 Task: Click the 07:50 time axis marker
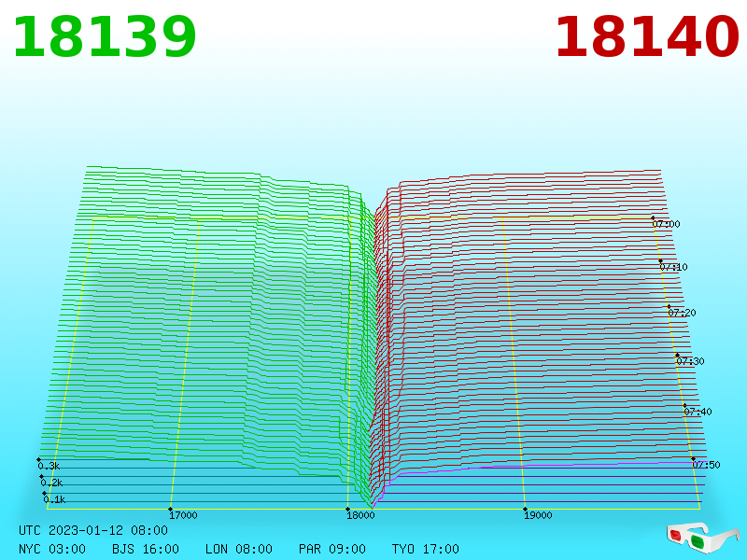click(706, 465)
